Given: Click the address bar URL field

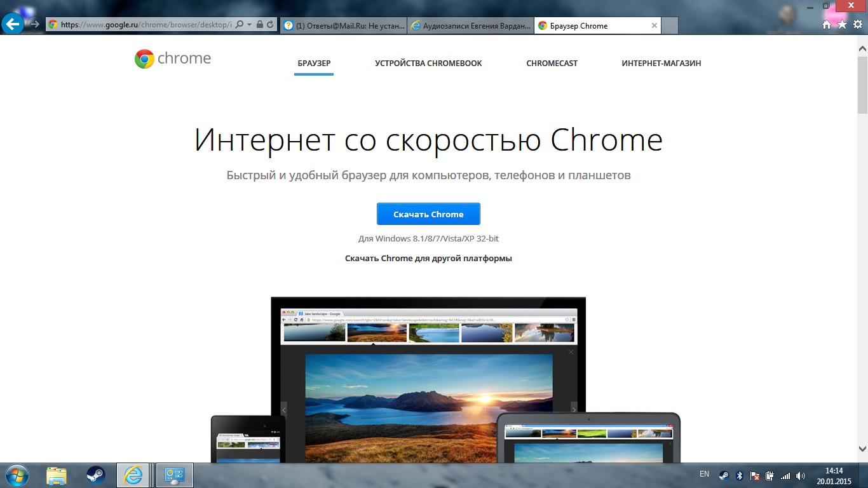Looking at the screenshot, I should click(147, 25).
